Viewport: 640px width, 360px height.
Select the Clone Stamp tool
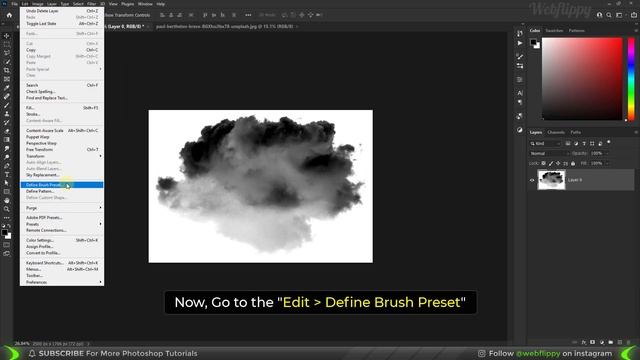tap(7, 114)
